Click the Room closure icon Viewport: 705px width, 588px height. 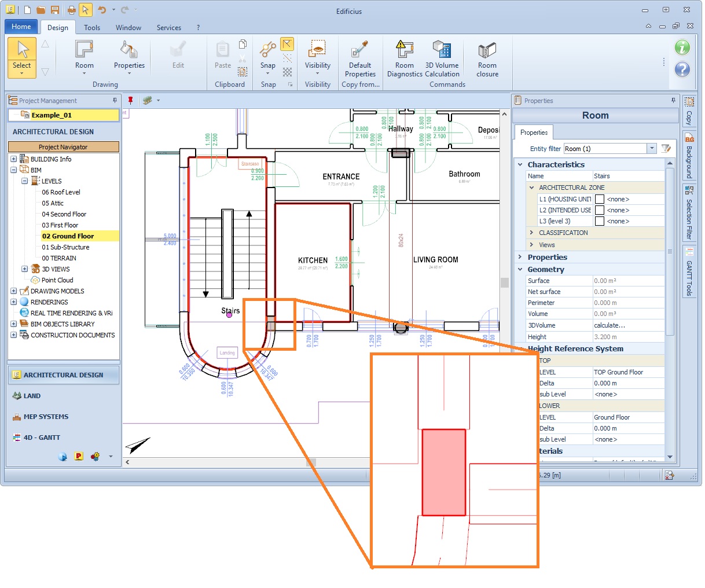[487, 50]
